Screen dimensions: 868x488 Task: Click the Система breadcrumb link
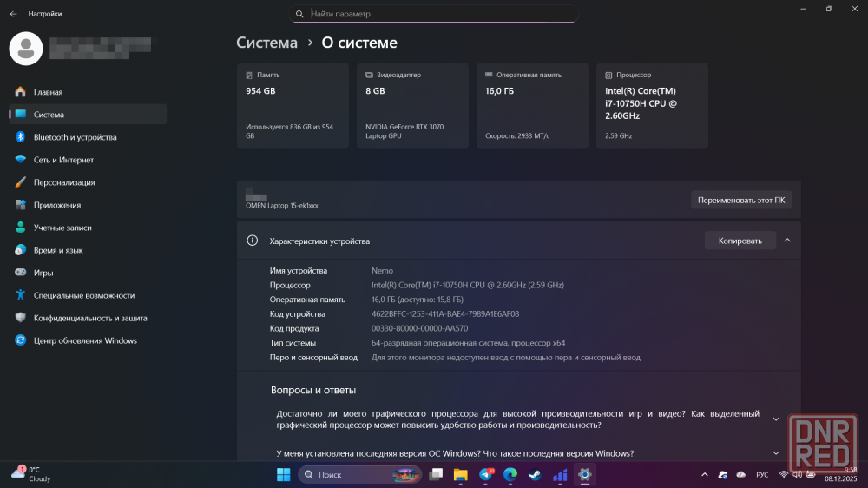[266, 43]
